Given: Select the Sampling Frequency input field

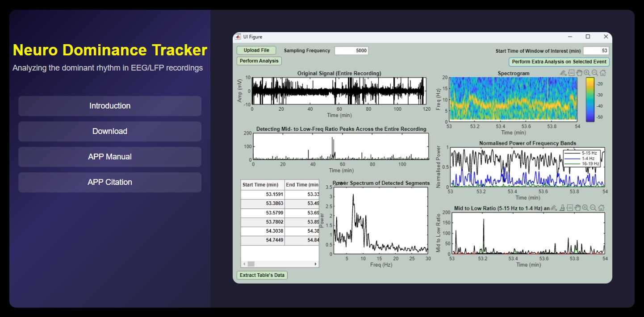Looking at the screenshot, I should pos(352,50).
